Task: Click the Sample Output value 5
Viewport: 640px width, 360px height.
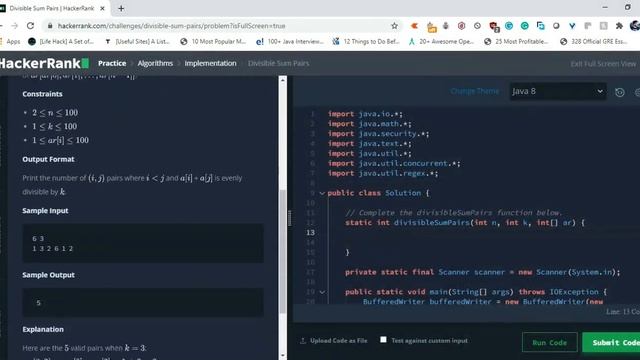Action: point(38,303)
